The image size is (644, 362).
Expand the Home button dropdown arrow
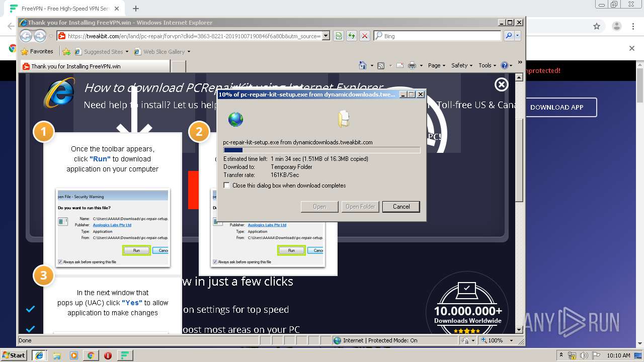(372, 65)
